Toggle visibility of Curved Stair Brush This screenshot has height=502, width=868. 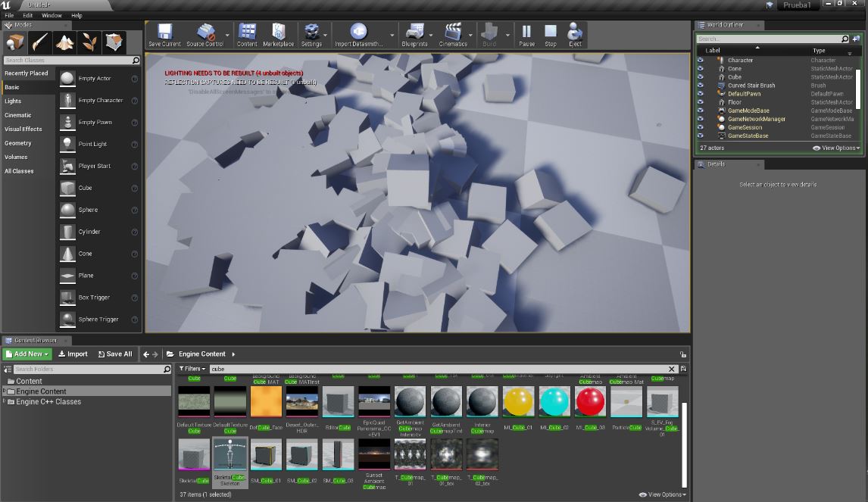tap(701, 86)
